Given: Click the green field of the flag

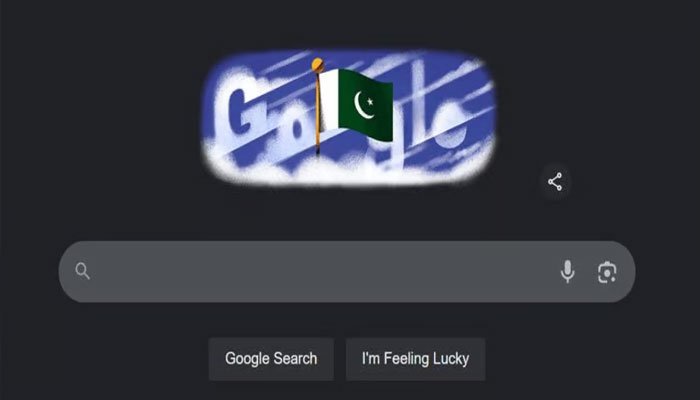Looking at the screenshot, I should (366, 105).
